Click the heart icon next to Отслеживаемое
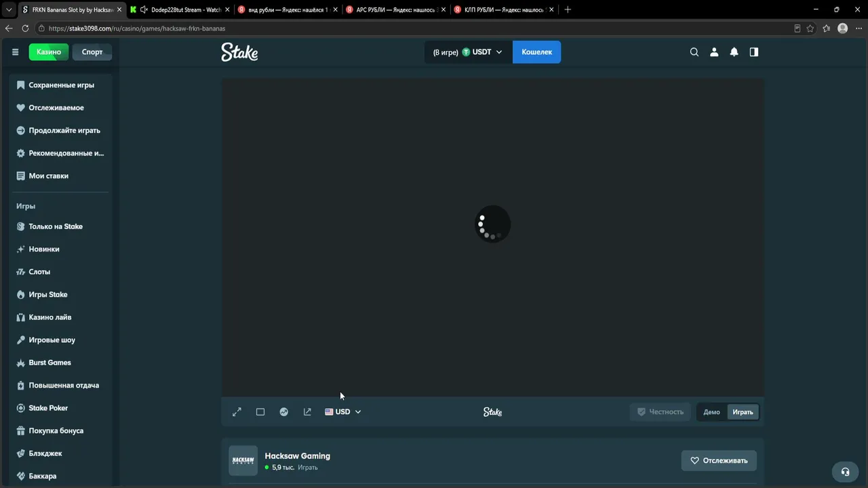The image size is (868, 488). (x=20, y=108)
